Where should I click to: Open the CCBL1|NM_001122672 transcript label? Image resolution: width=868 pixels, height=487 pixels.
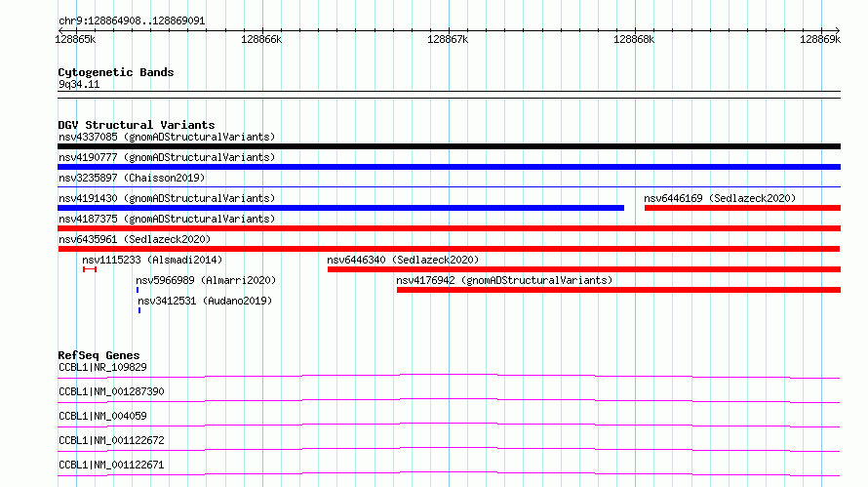pos(111,440)
